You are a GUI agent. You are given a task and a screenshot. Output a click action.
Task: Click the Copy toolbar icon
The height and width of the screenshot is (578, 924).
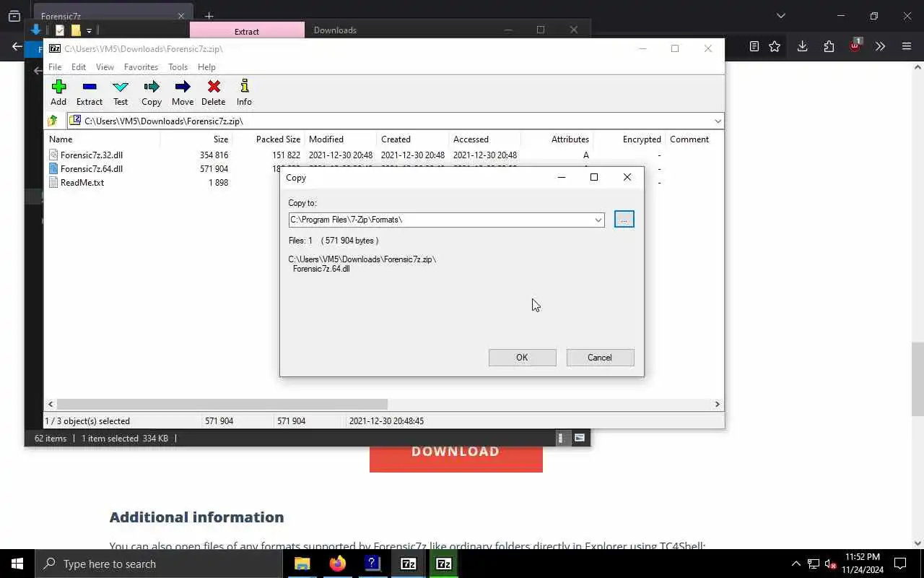pos(152,92)
